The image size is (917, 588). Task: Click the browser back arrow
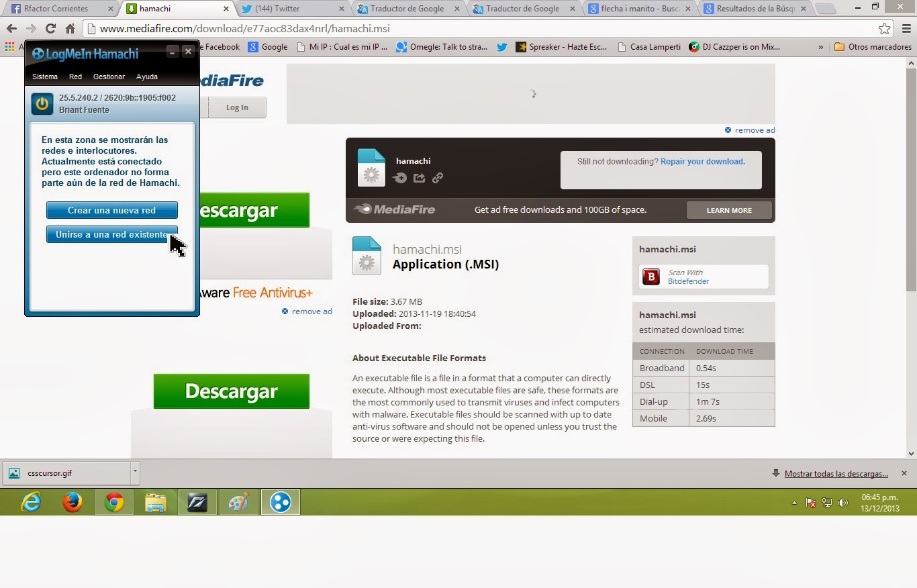coord(11,29)
